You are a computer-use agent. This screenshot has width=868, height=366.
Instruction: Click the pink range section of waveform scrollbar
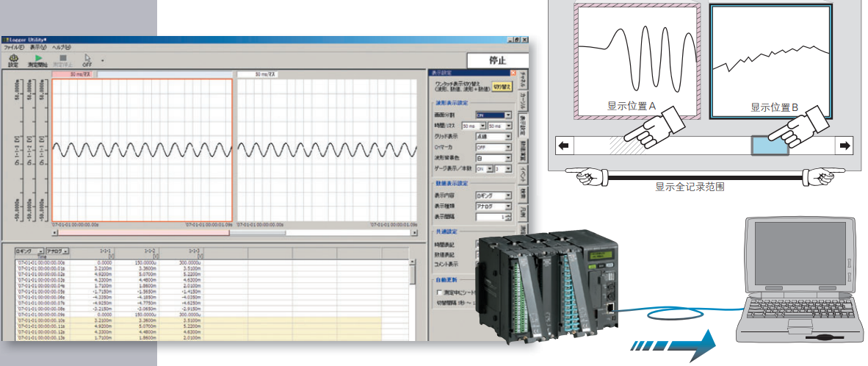144,233
